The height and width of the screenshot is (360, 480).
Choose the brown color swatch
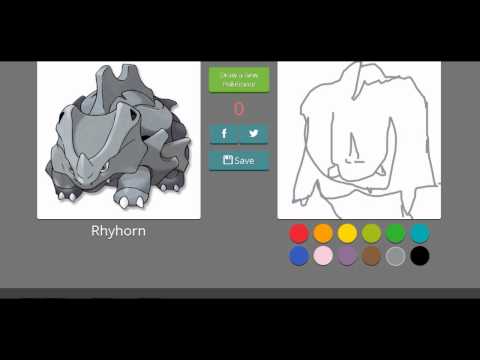[371, 256]
